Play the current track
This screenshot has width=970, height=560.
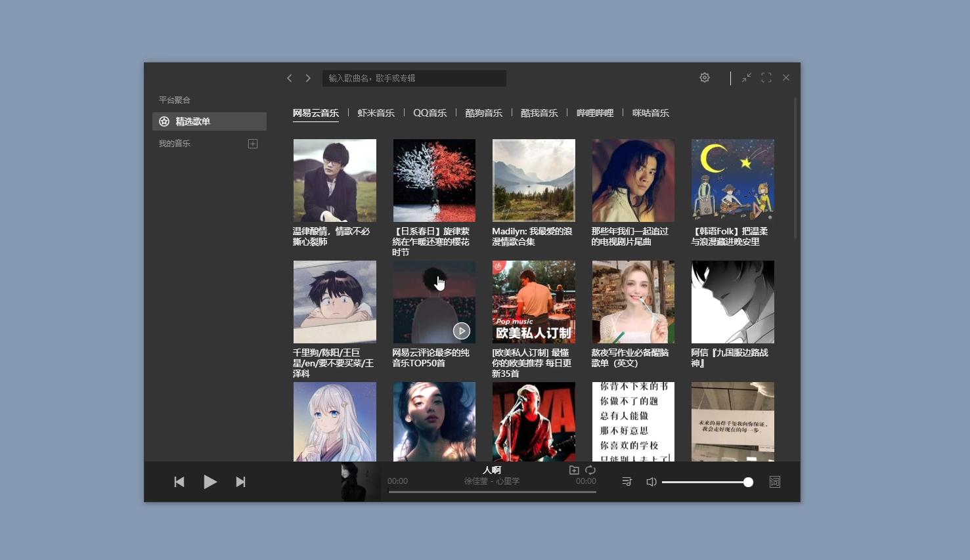[209, 482]
